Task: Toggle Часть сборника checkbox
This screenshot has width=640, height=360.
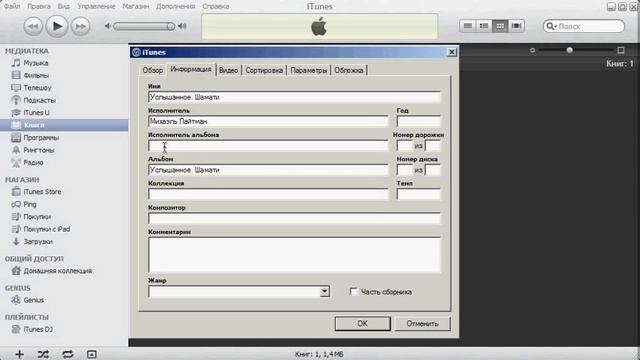Action: coord(353,291)
